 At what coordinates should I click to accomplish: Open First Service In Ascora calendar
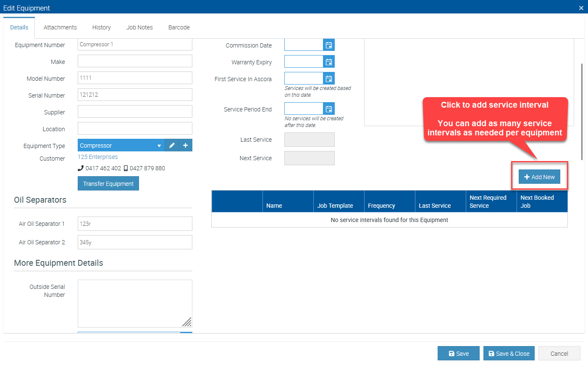(329, 79)
